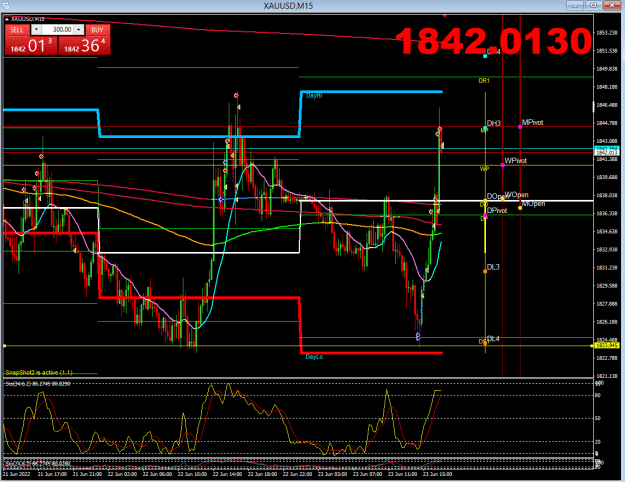Open the chart window system menu icon

tap(6, 6)
